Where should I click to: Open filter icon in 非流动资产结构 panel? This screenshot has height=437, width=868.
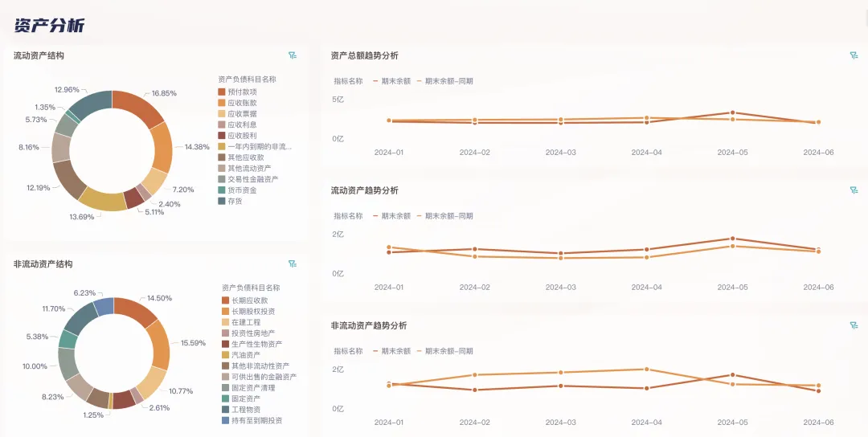293,263
